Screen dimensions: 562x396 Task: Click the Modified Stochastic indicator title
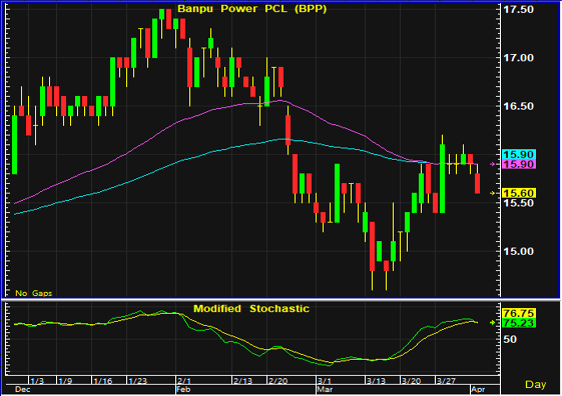click(251, 309)
